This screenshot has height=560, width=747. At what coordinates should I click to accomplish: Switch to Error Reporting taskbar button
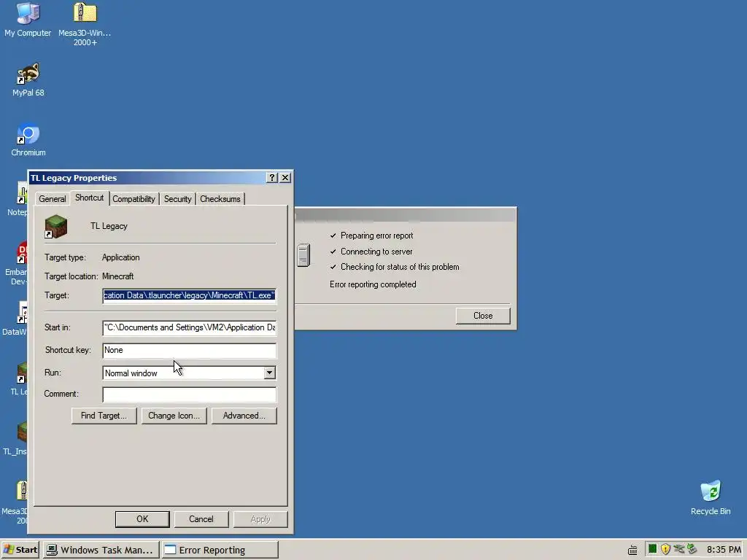coord(220,550)
